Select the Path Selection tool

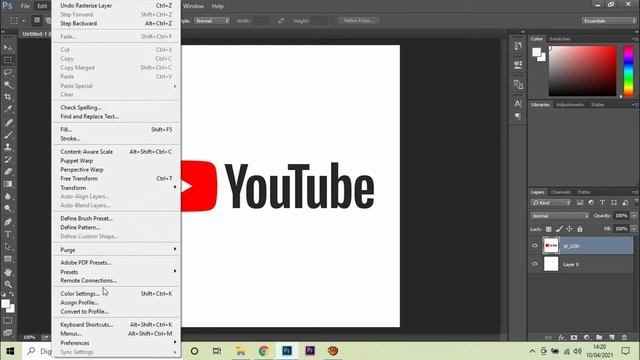click(8, 247)
